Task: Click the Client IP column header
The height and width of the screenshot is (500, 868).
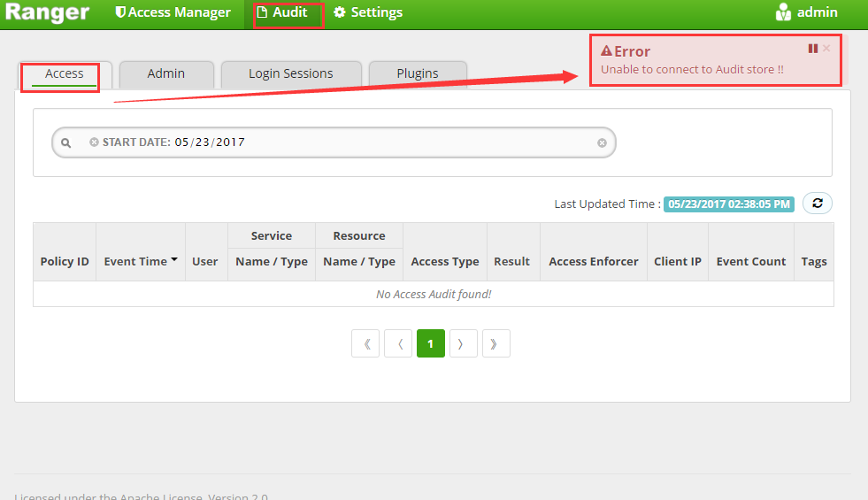Action: pyautogui.click(x=678, y=261)
